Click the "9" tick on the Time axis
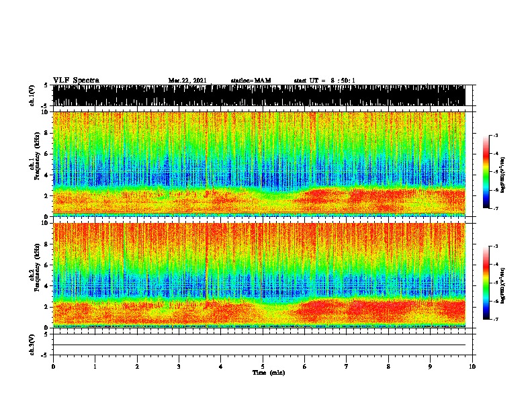 pyautogui.click(x=430, y=367)
